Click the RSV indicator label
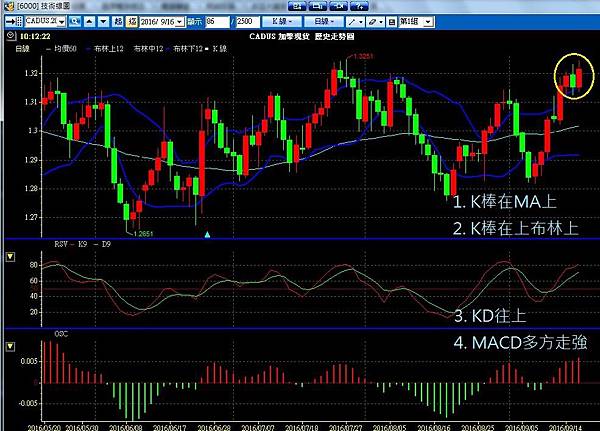 (x=60, y=244)
